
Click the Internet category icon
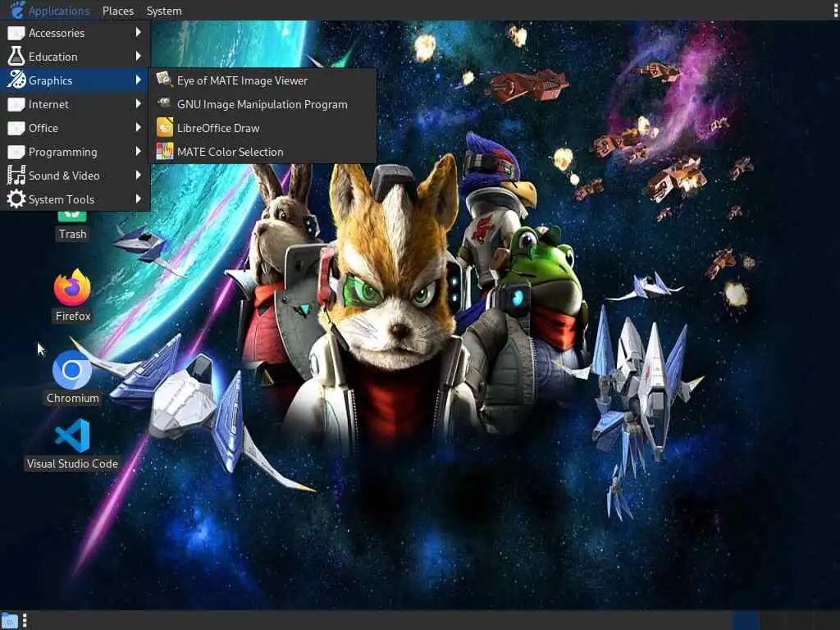pyautogui.click(x=16, y=104)
